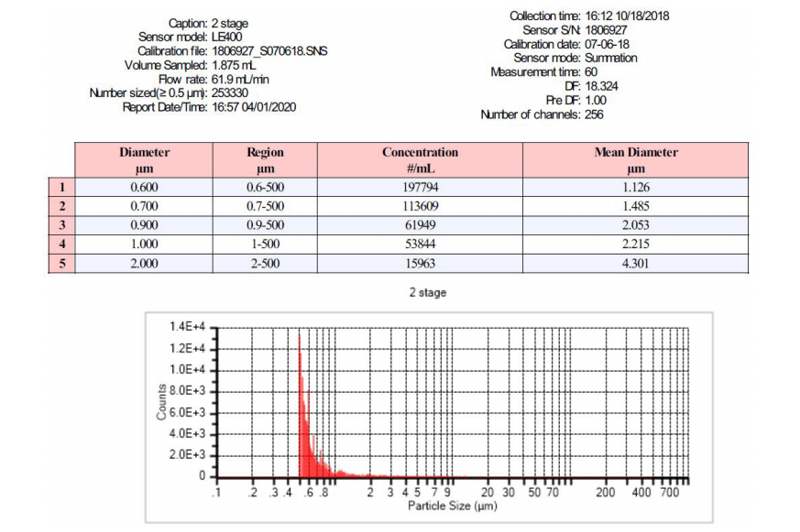Click the Diameter µm column header
The width and height of the screenshot is (800, 532).
[145, 160]
